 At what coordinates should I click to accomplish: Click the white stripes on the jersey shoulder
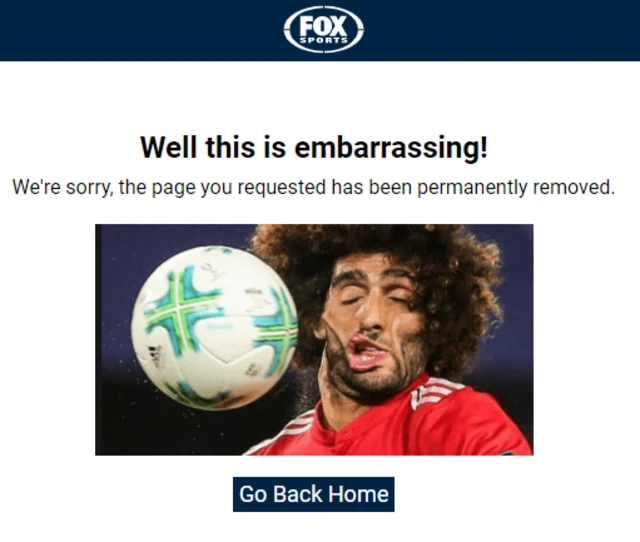435,391
